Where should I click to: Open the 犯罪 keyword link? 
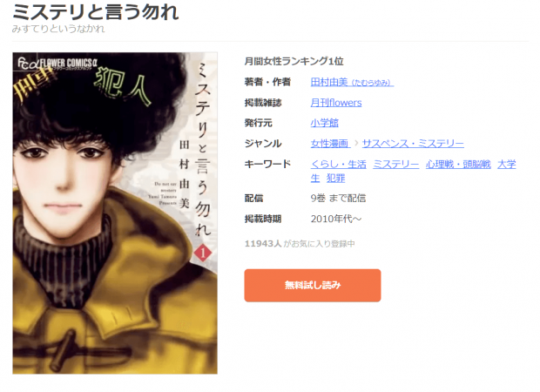(335, 178)
